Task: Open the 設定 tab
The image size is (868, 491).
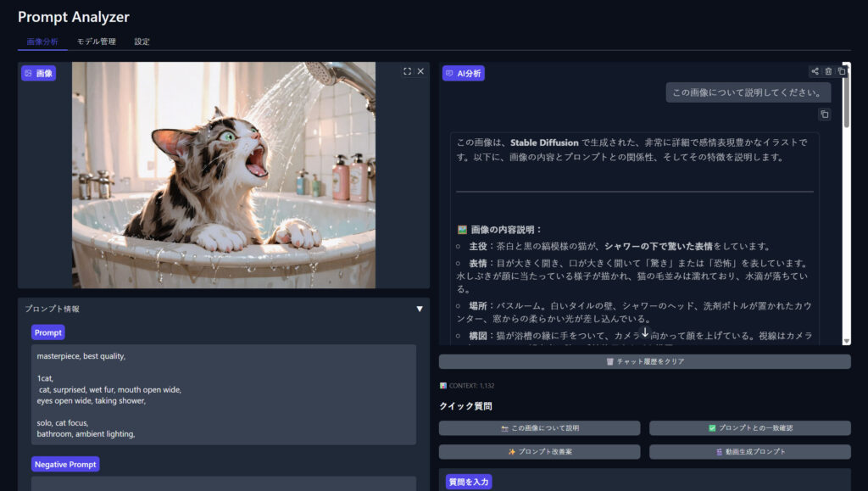Action: 142,42
